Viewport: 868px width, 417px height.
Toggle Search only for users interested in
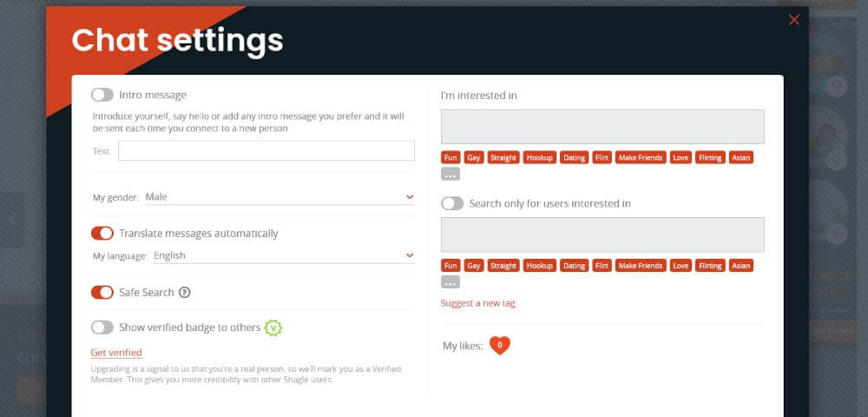pyautogui.click(x=452, y=203)
